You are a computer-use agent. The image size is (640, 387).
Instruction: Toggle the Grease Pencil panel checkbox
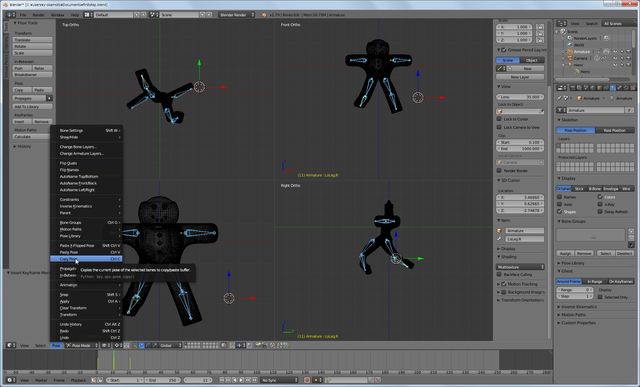click(504, 50)
